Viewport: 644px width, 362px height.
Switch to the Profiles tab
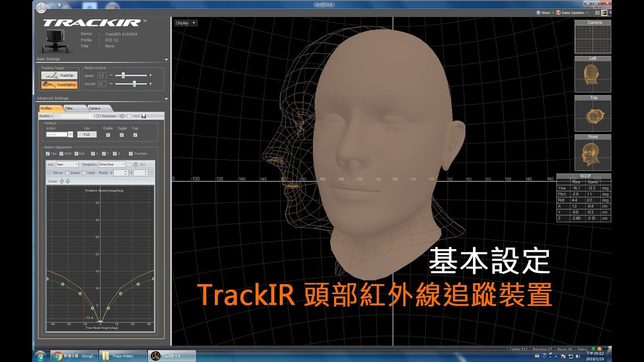click(50, 108)
